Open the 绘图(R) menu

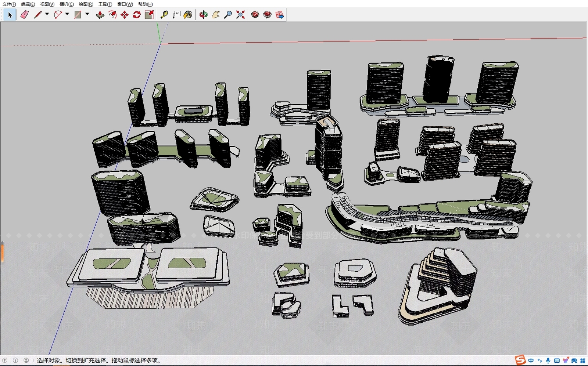86,4
